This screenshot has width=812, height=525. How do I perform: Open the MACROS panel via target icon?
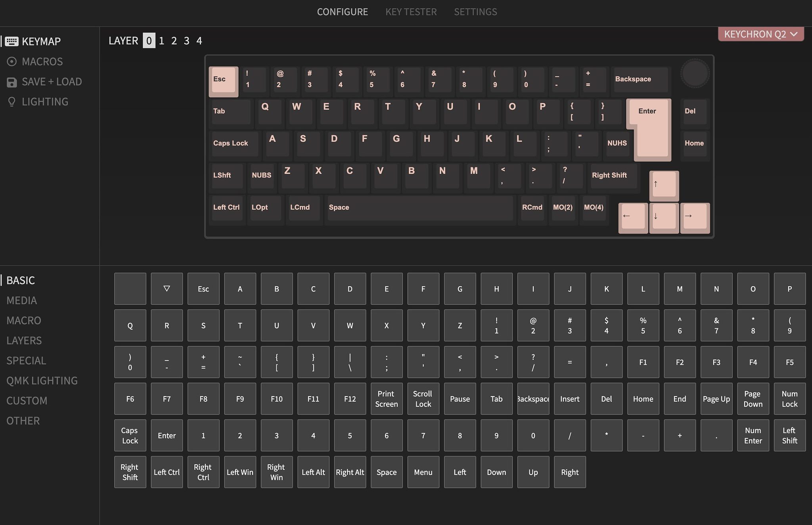click(x=12, y=61)
